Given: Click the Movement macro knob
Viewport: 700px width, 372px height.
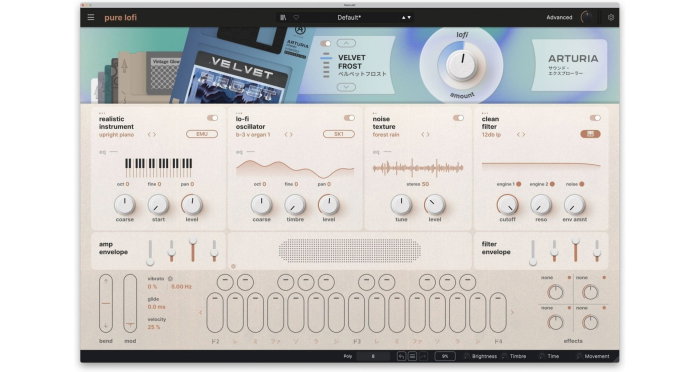Looking at the screenshot, I should point(579,356).
